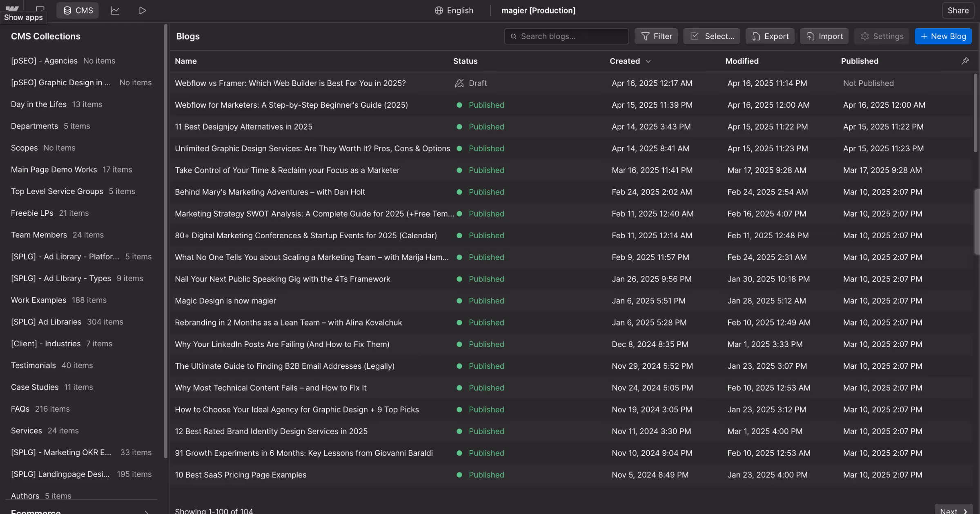Click the Draft status icon
This screenshot has width=980, height=514.
pyautogui.click(x=459, y=83)
